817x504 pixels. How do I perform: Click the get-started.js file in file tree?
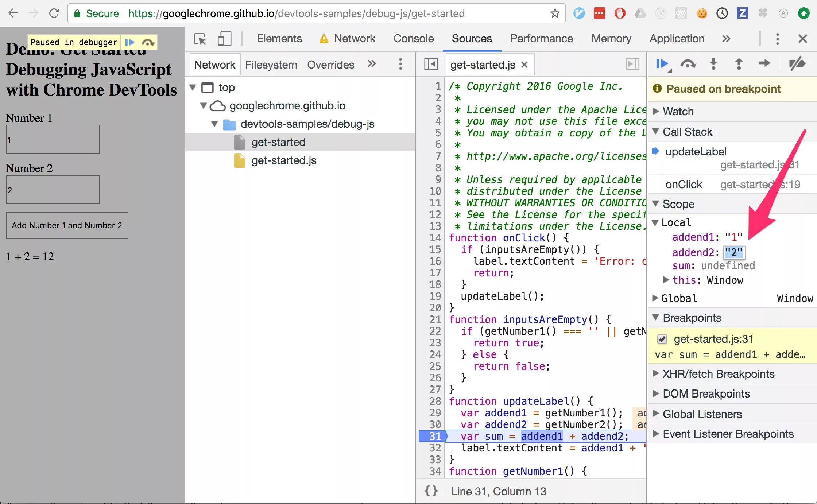(x=283, y=160)
